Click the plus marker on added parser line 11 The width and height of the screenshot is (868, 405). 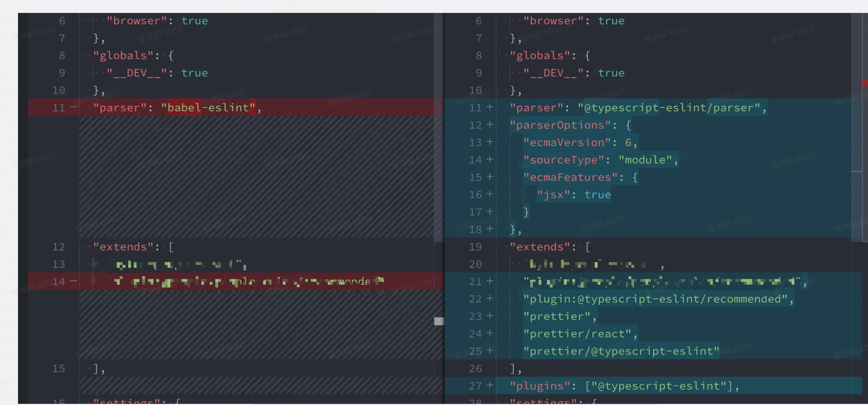click(x=490, y=107)
